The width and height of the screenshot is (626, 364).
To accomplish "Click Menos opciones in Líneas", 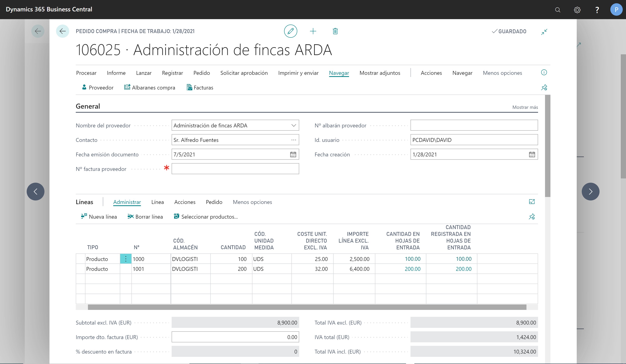I will pyautogui.click(x=252, y=202).
